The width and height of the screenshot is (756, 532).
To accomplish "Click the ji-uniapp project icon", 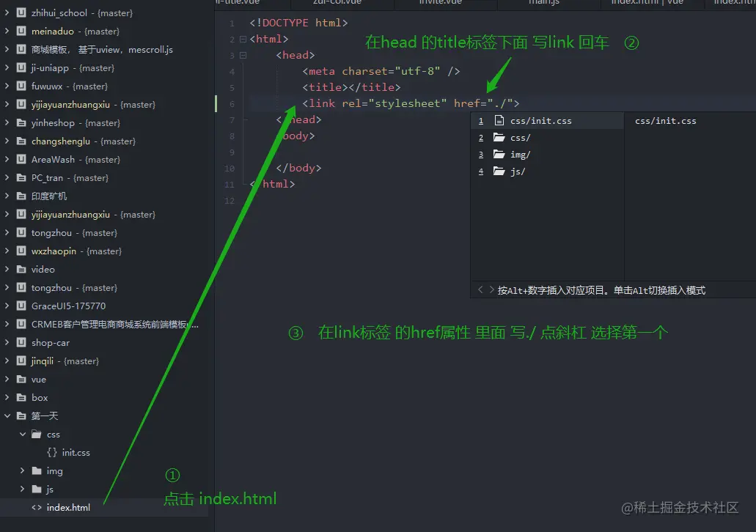I will [x=21, y=67].
